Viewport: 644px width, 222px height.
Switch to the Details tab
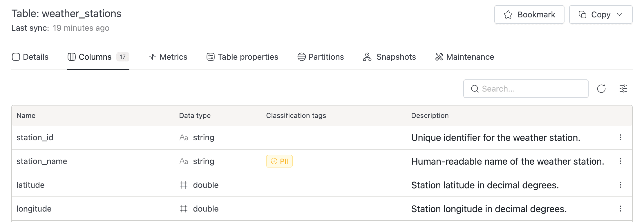[30, 57]
